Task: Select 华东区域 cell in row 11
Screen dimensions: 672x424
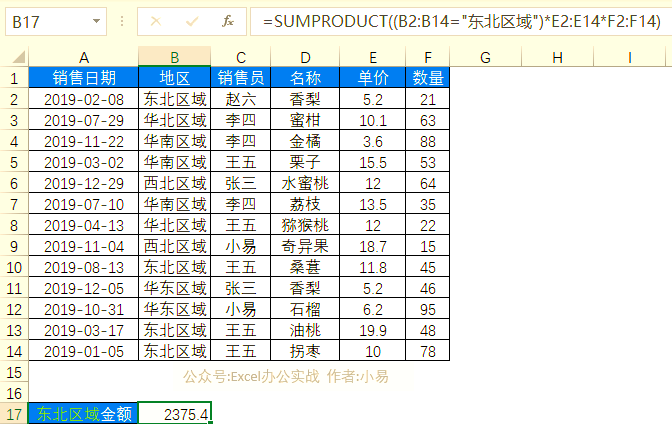Action: [x=174, y=288]
